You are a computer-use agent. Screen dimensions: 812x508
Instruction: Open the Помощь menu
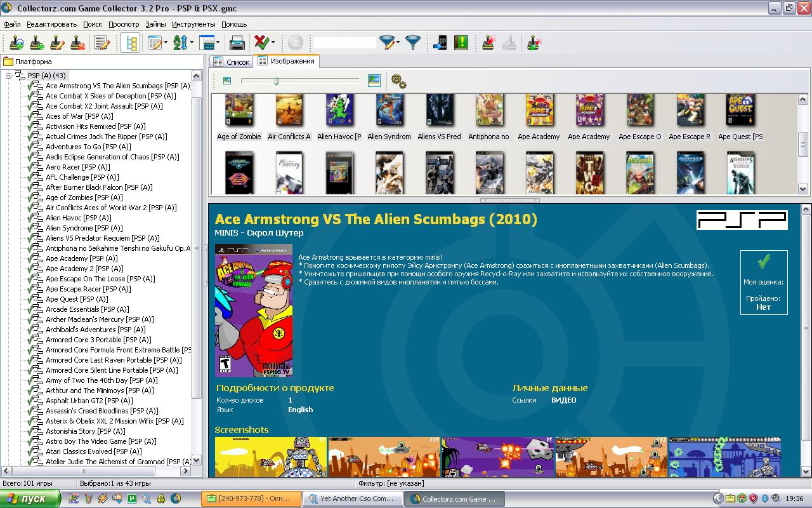click(x=234, y=24)
